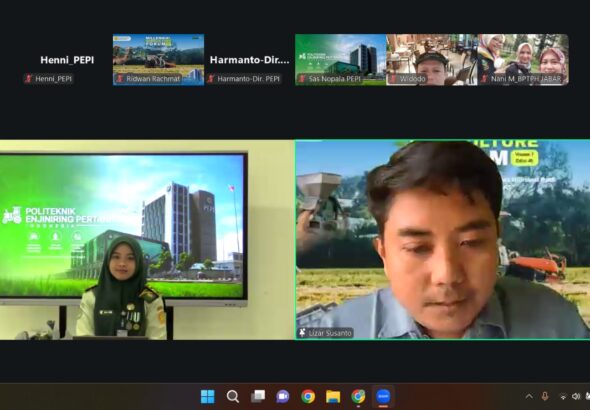Select Ridwan Rachmat's video thumbnail
The width and height of the screenshot is (590, 410).
[158, 60]
